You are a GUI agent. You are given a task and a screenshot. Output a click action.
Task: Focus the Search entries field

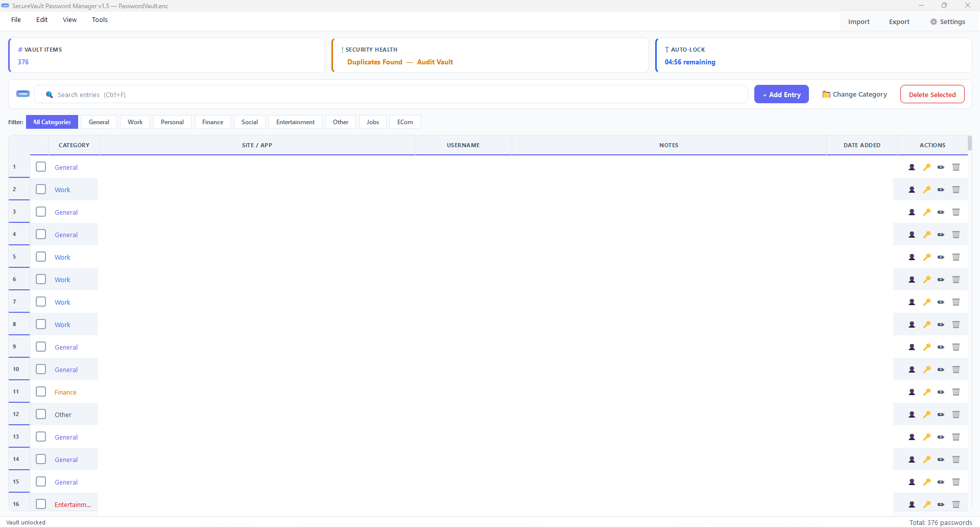pyautogui.click(x=391, y=95)
